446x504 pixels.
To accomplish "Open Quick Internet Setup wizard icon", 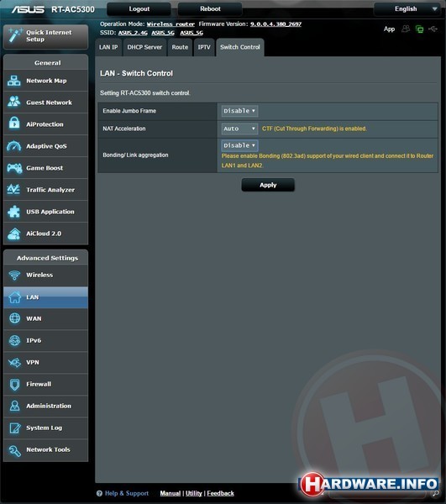I will point(15,35).
